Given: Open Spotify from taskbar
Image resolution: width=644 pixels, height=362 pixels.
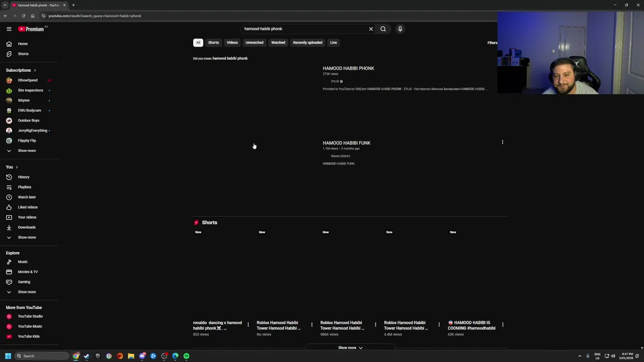Looking at the screenshot, I should [x=186, y=356].
